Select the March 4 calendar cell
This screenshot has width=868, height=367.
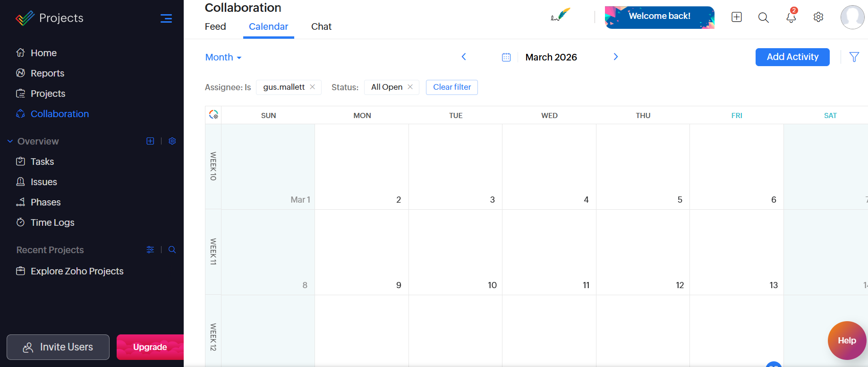(x=549, y=167)
